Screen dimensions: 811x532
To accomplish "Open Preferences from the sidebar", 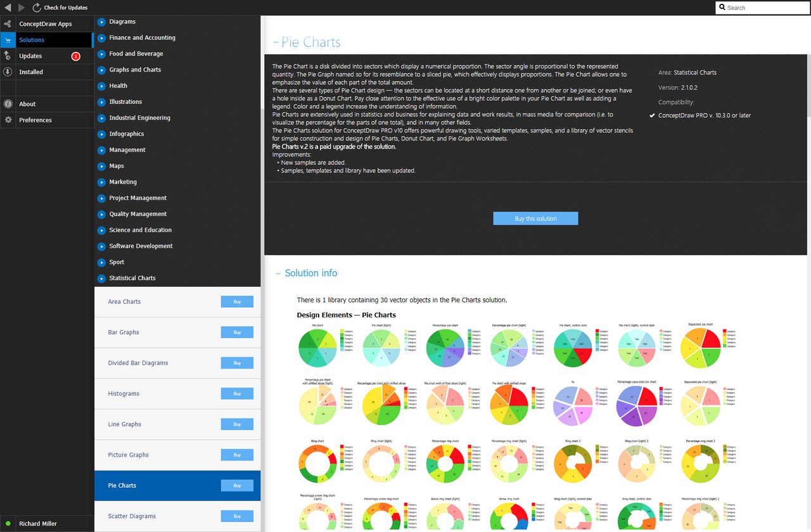I will tap(35, 120).
